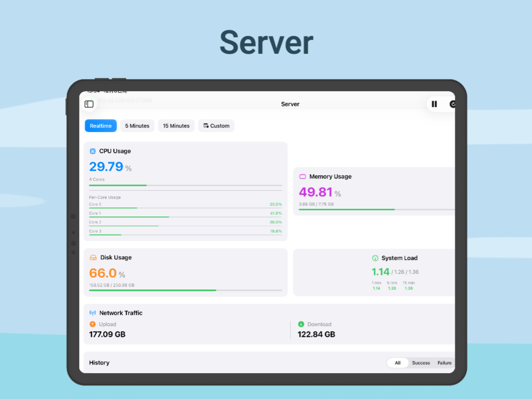Screen dimensions: 532x399
Task: Click the System Load gauge icon
Action: pyautogui.click(x=375, y=258)
